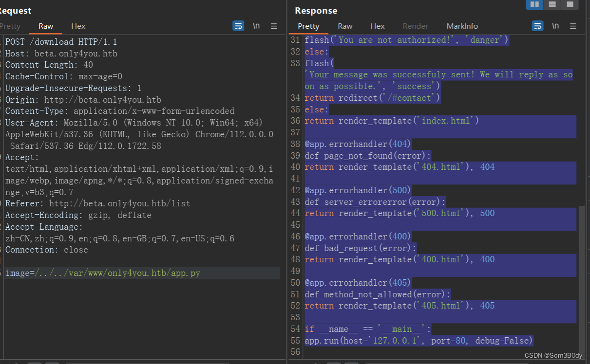The image size is (590, 364).
Task: Switch to the Raw tab in Response
Action: point(345,26)
